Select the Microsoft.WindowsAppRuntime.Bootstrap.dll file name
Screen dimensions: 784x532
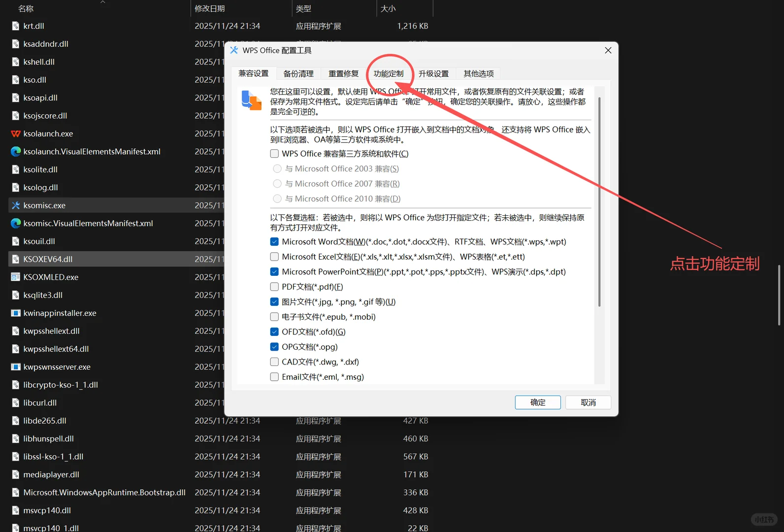pyautogui.click(x=104, y=493)
